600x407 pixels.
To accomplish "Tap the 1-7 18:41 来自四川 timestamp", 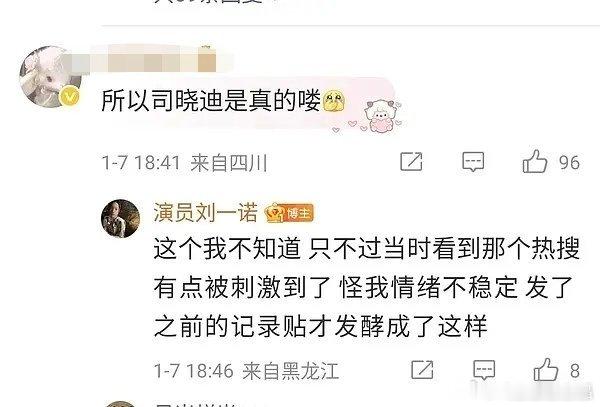I will 184,163.
